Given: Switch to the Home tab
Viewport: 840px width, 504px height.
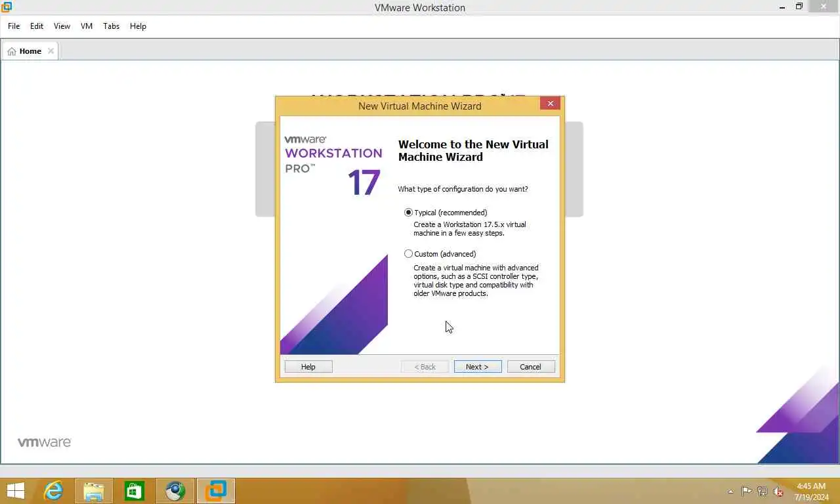Looking at the screenshot, I should pos(30,51).
